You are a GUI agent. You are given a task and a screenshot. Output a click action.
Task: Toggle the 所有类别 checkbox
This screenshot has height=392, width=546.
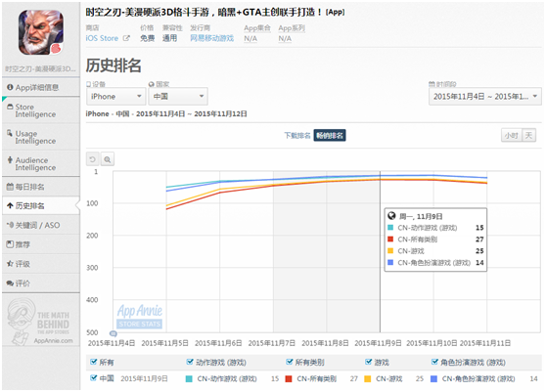[290, 362]
